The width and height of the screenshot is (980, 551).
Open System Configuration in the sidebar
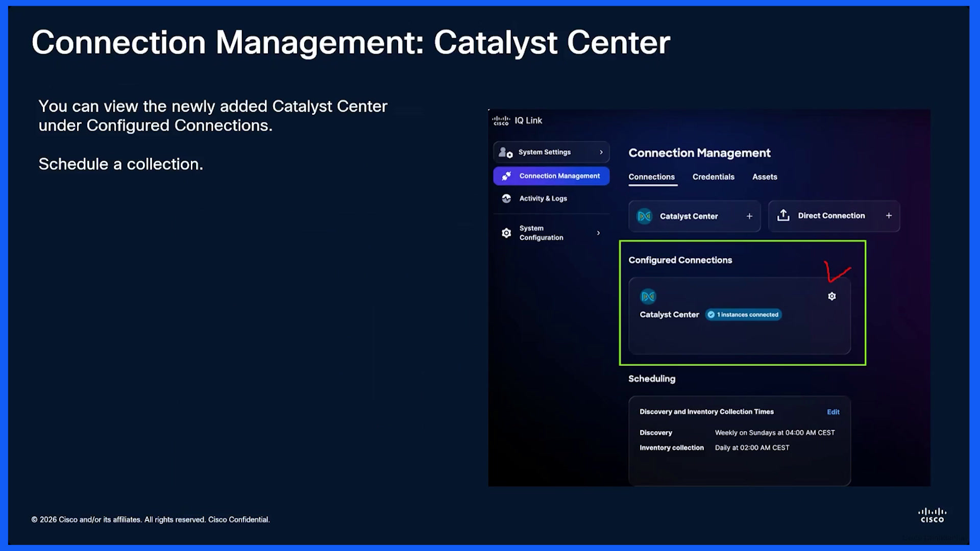click(551, 233)
